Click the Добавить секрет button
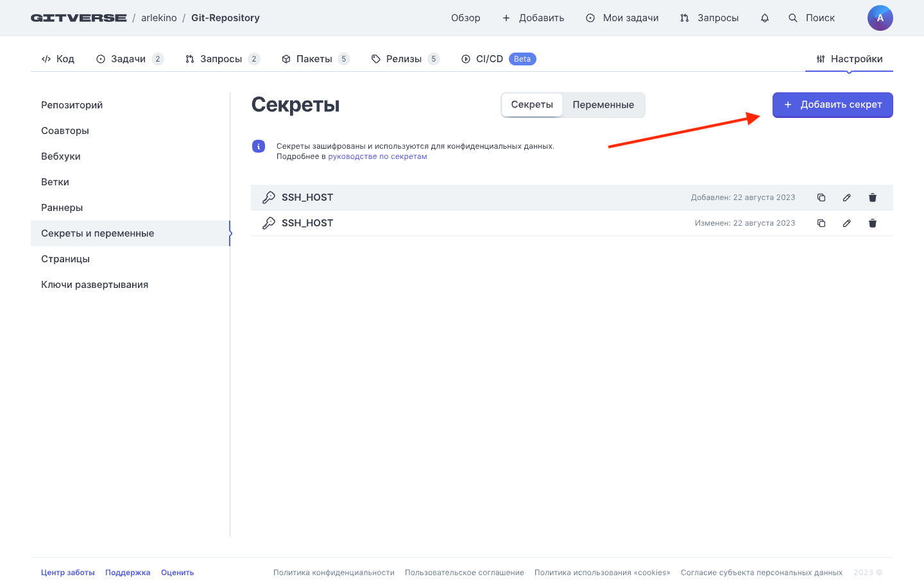This screenshot has width=924, height=588. [832, 105]
